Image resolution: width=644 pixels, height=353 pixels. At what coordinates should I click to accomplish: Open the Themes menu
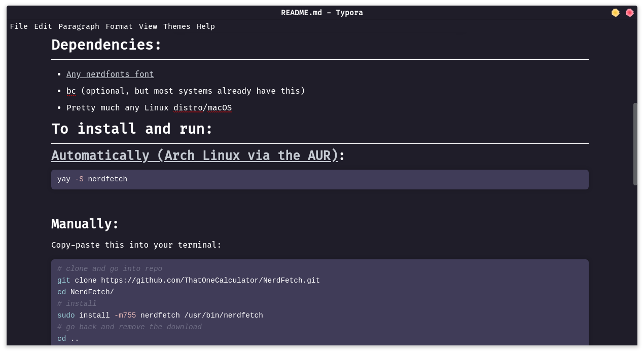pos(177,26)
